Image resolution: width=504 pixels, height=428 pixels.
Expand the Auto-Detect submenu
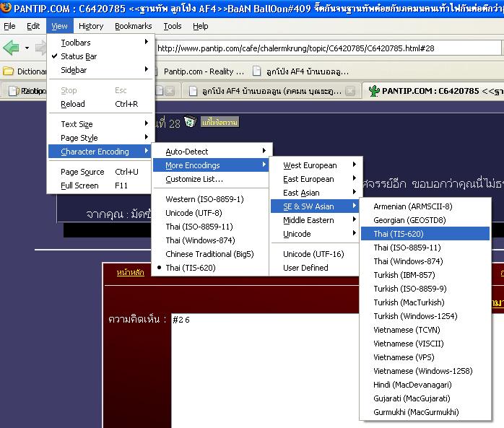(211, 152)
